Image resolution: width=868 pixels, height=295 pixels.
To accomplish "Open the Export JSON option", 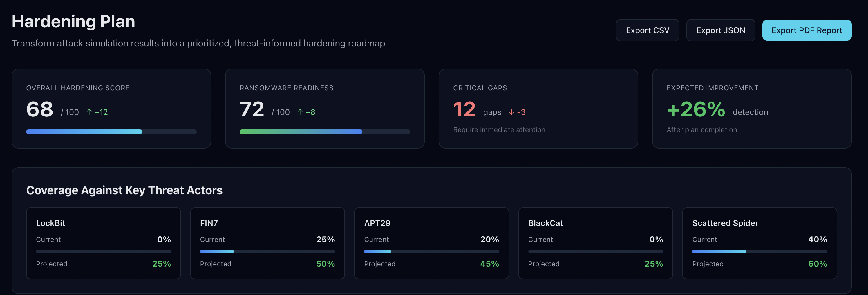I will click(721, 30).
